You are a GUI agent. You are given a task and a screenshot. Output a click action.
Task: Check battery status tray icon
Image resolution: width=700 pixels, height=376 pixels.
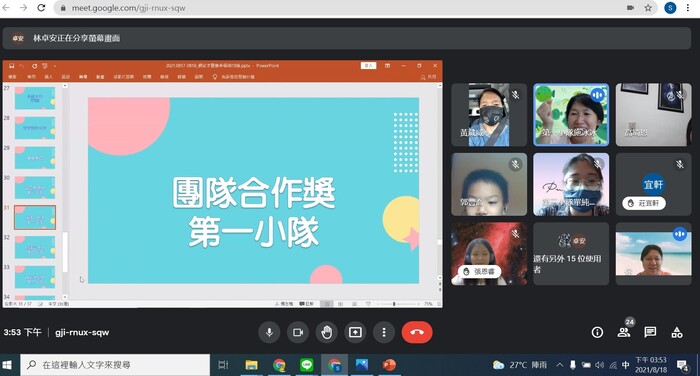click(586, 365)
